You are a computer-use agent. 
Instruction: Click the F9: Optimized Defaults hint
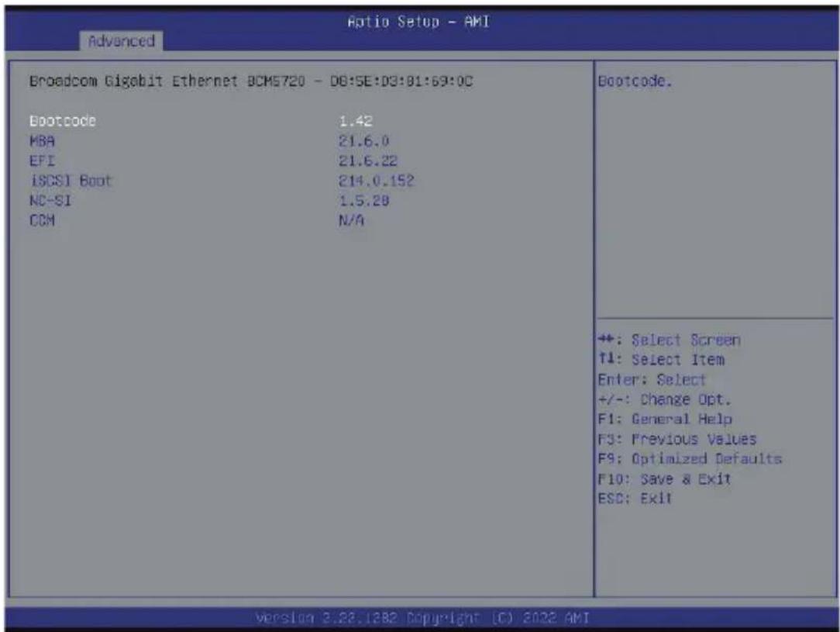coord(690,459)
